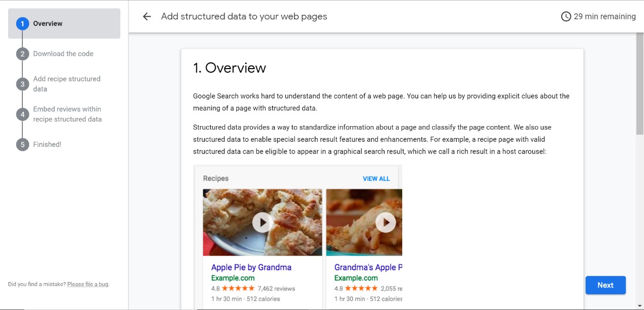Click the VIEW ALL link in Recipes carousel

pyautogui.click(x=376, y=178)
